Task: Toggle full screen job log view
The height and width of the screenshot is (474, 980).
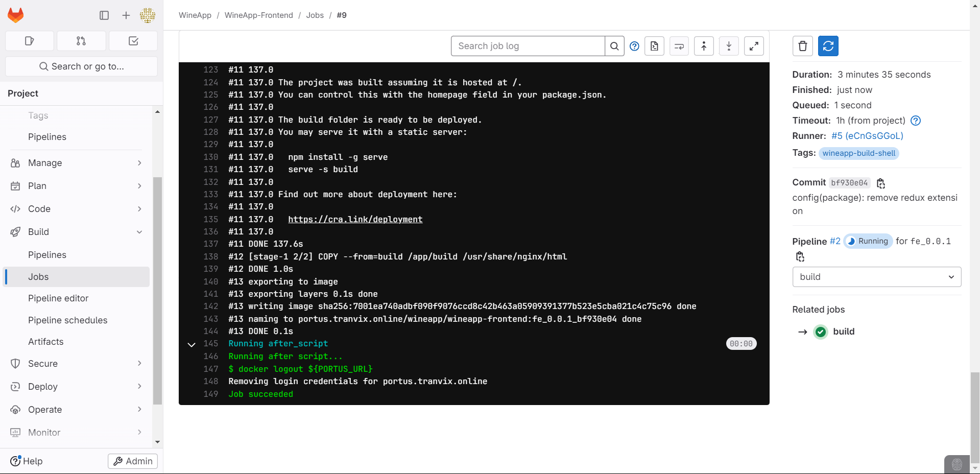Action: coord(754,46)
